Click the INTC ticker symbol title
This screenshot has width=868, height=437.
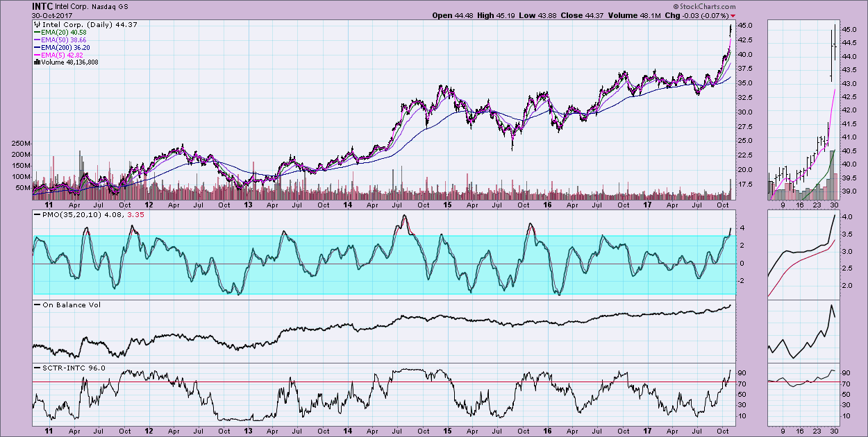tap(43, 6)
